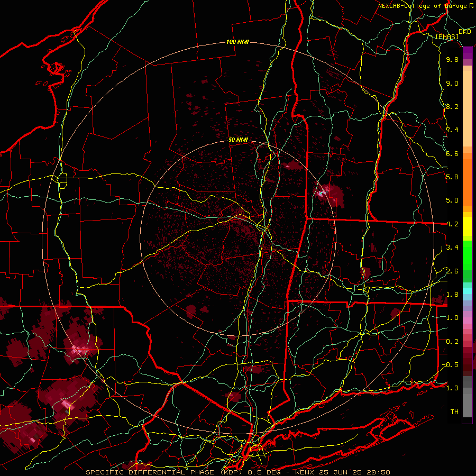Click the yellow segment of color scale
The width and height of the screenshot is (476, 476).
[x=467, y=226]
